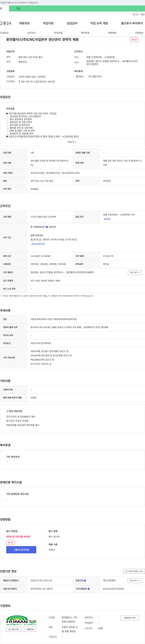Click the job title 휴먼플러스(주)CNC사업본부 heading

42,39
